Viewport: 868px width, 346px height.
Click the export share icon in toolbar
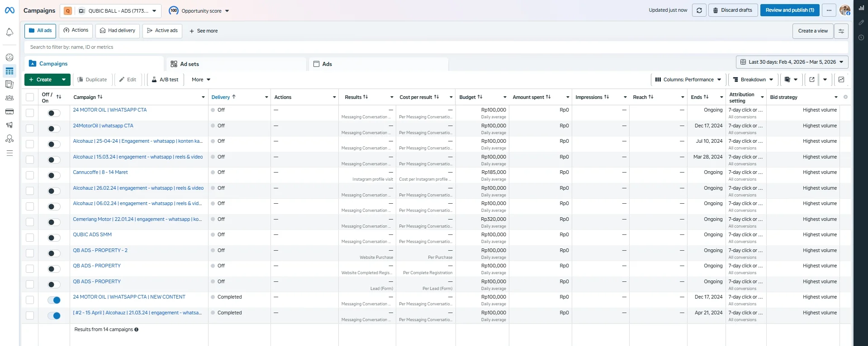811,79
